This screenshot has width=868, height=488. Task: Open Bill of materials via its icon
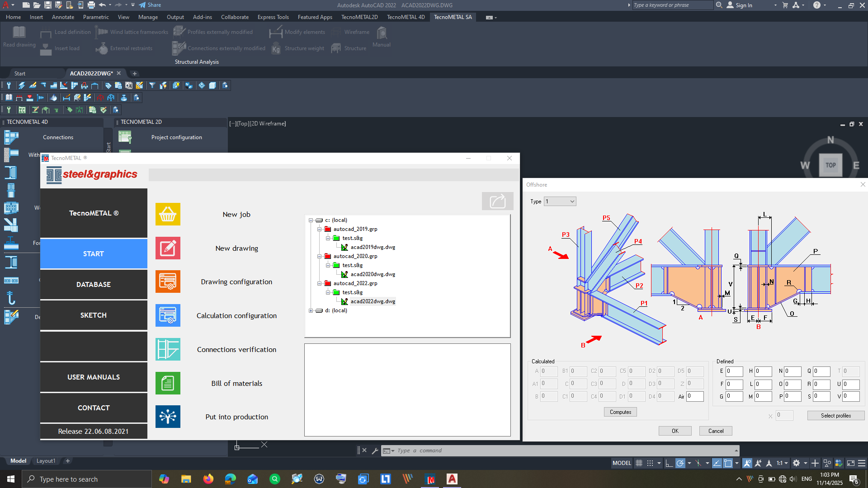(168, 383)
